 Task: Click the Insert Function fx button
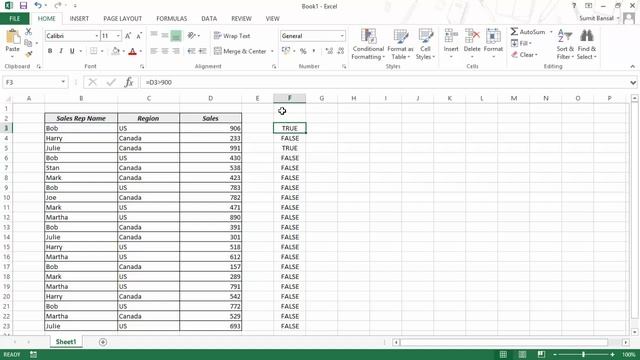click(x=129, y=82)
